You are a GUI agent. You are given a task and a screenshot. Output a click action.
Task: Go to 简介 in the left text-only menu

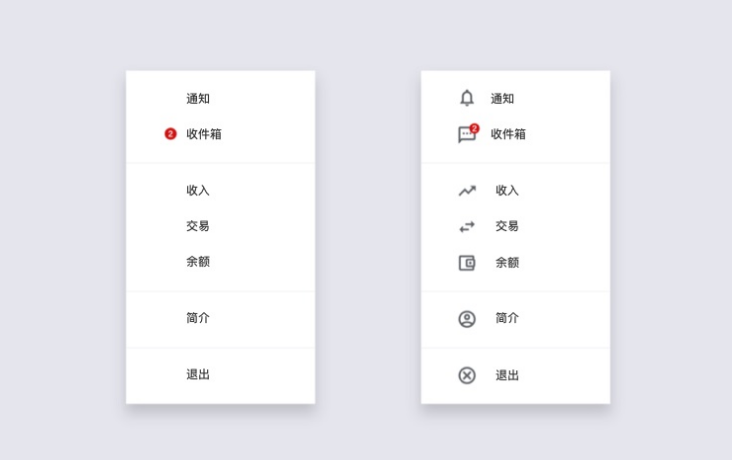pyautogui.click(x=198, y=318)
